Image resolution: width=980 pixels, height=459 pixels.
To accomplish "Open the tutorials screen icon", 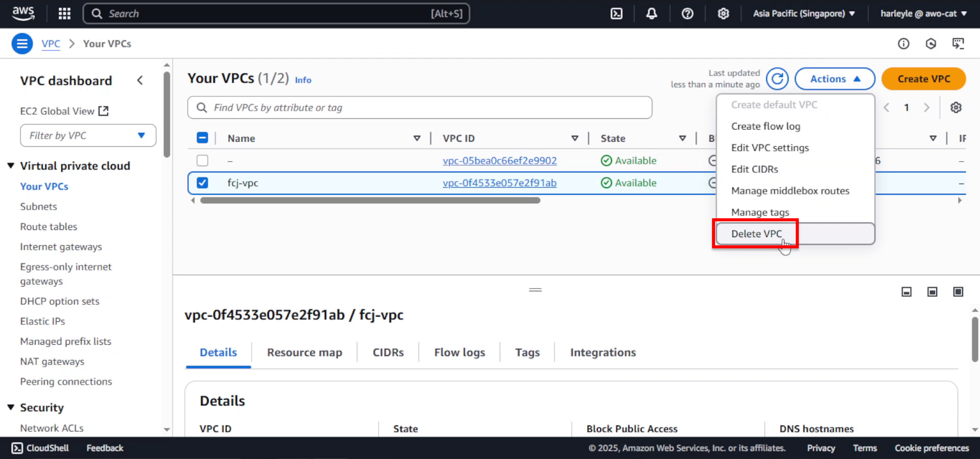I will 958,44.
